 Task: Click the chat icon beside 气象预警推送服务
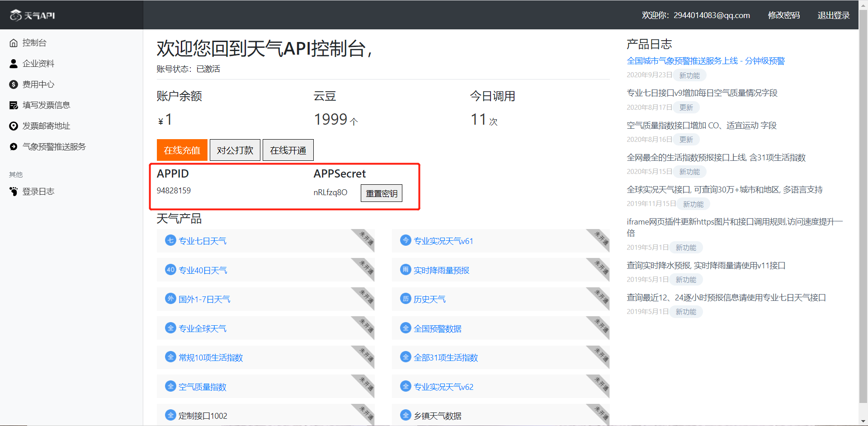pyautogui.click(x=14, y=147)
